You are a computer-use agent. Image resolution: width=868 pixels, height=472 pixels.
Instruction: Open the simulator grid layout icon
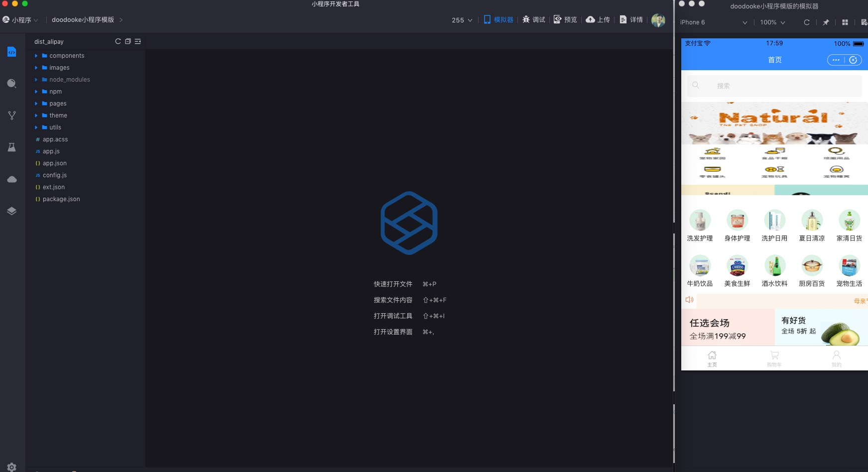coord(845,22)
